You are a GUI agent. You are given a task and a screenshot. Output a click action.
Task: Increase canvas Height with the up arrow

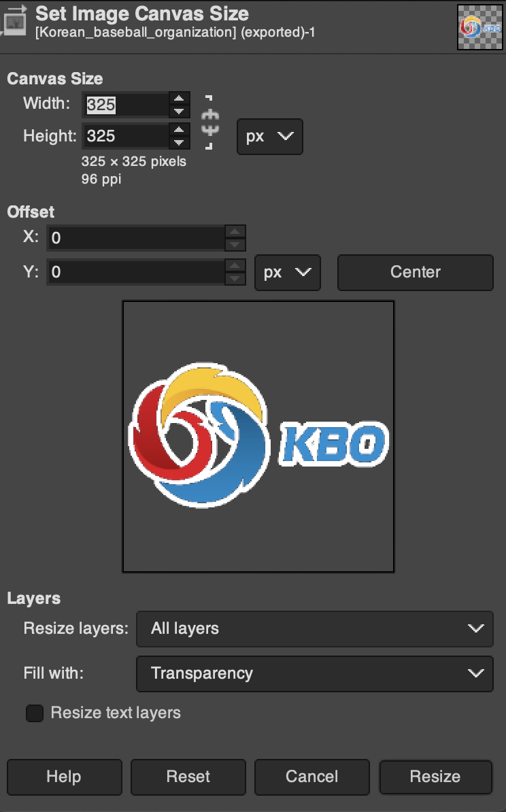tap(179, 130)
